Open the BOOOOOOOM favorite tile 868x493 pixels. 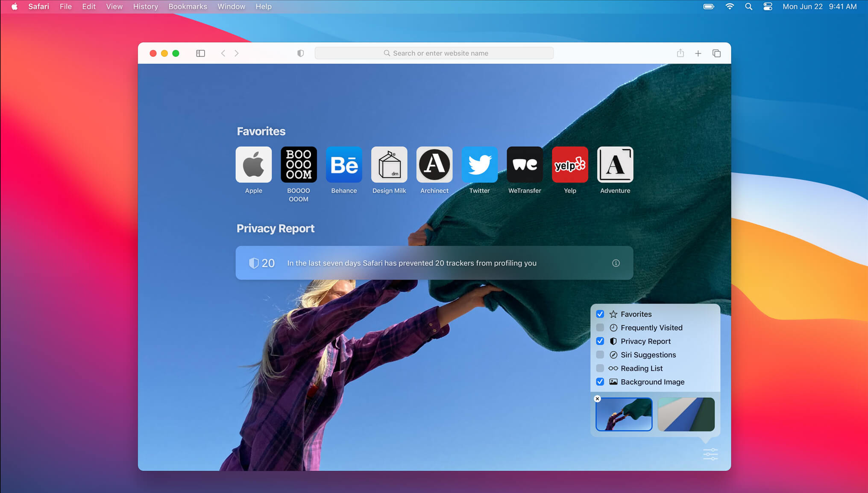click(299, 165)
